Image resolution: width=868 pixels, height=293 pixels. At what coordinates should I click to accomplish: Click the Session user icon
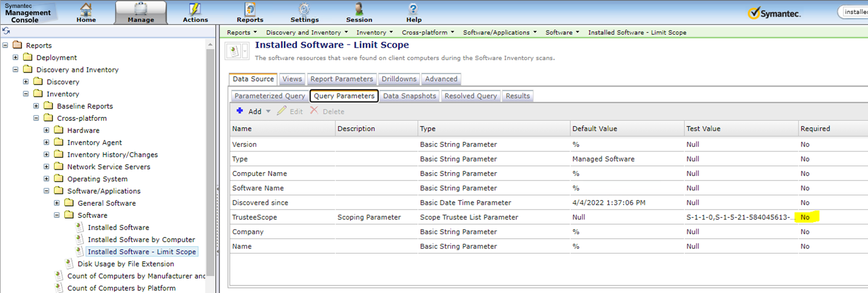[x=359, y=9]
